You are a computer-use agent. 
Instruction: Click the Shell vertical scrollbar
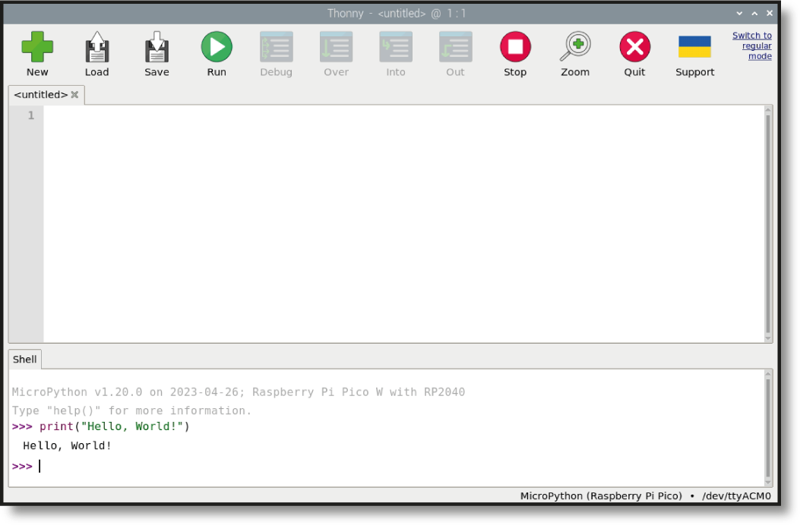pyautogui.click(x=768, y=429)
